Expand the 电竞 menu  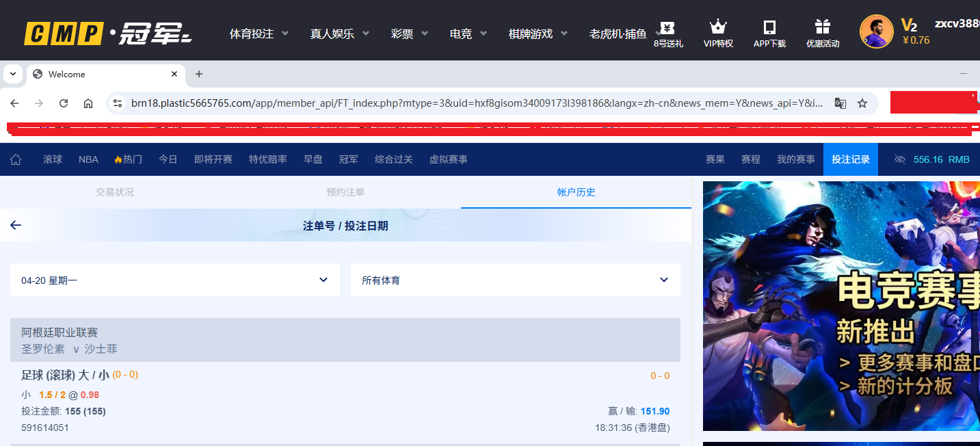tap(468, 34)
